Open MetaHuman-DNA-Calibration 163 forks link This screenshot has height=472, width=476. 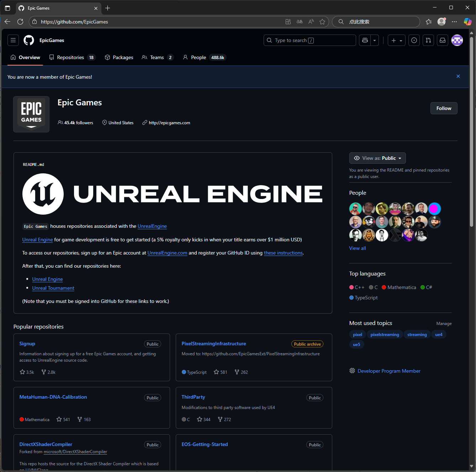84,419
